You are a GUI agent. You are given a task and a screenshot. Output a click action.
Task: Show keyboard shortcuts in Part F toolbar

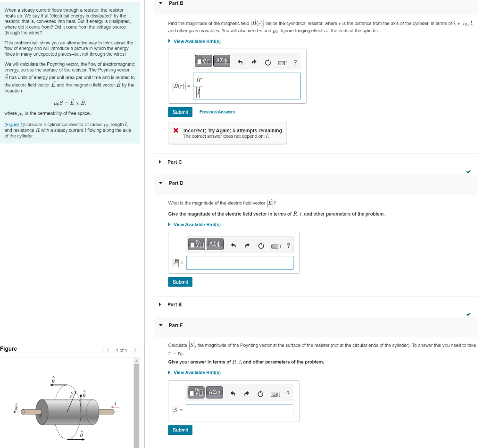(275, 394)
